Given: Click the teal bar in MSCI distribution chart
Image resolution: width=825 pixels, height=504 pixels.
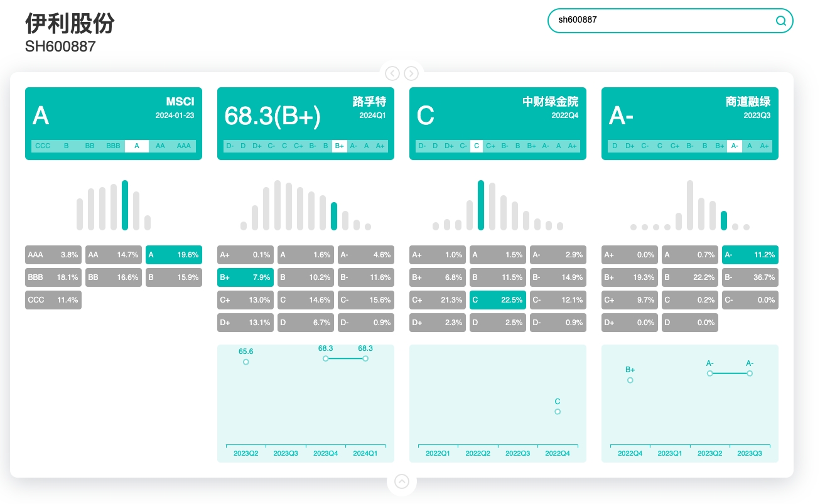Looking at the screenshot, I should 125,205.
